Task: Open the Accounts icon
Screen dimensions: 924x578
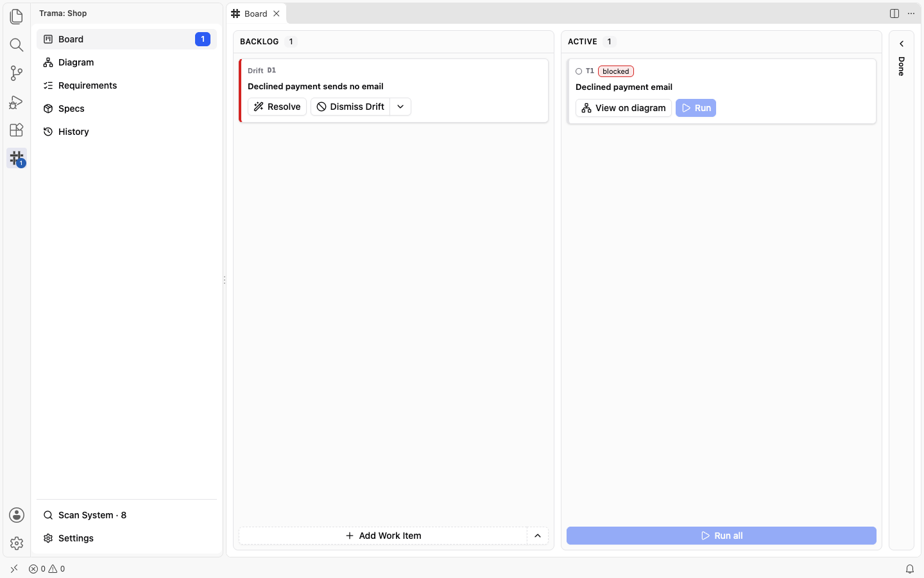Action: (x=17, y=515)
